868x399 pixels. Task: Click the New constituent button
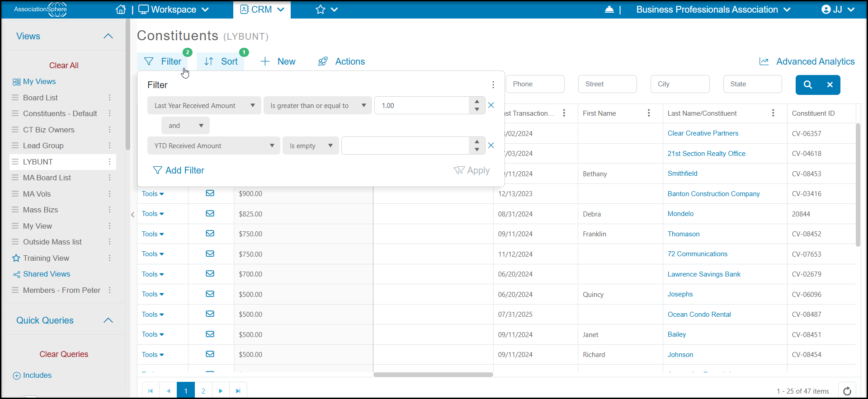(x=278, y=61)
